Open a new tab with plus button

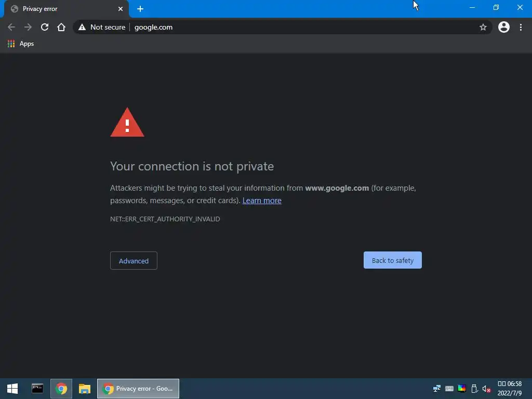tap(140, 9)
